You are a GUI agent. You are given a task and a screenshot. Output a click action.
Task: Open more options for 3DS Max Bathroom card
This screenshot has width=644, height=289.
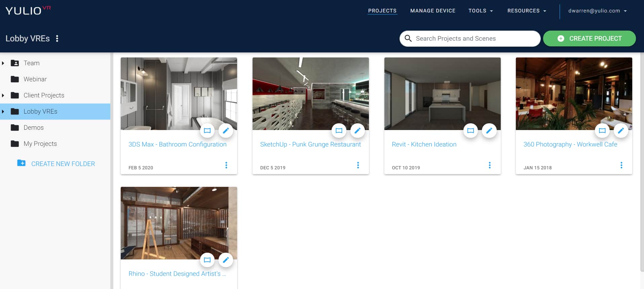(x=226, y=165)
